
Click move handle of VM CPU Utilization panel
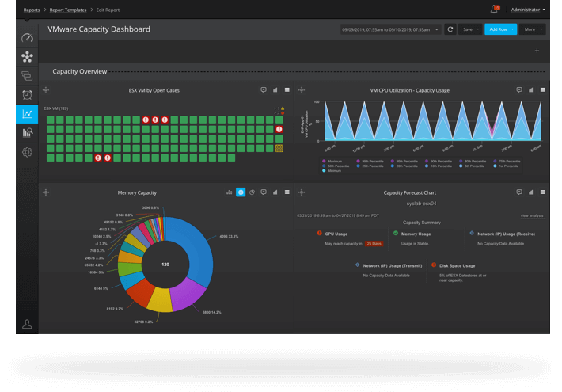(x=302, y=90)
